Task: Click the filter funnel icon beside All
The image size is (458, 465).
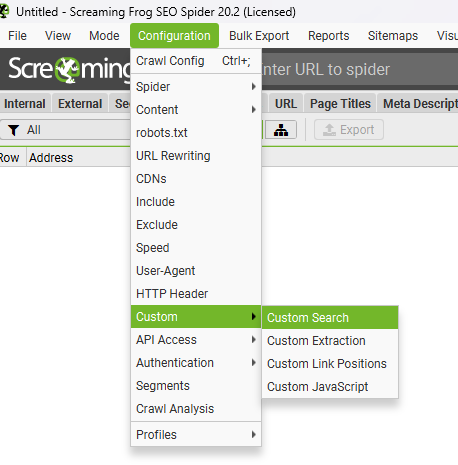Action: coord(13,130)
